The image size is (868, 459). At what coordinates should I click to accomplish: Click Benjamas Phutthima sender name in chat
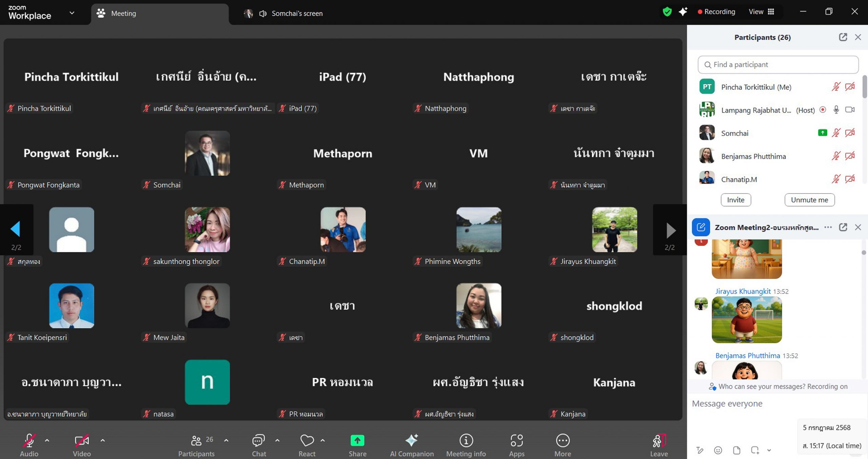[748, 356]
